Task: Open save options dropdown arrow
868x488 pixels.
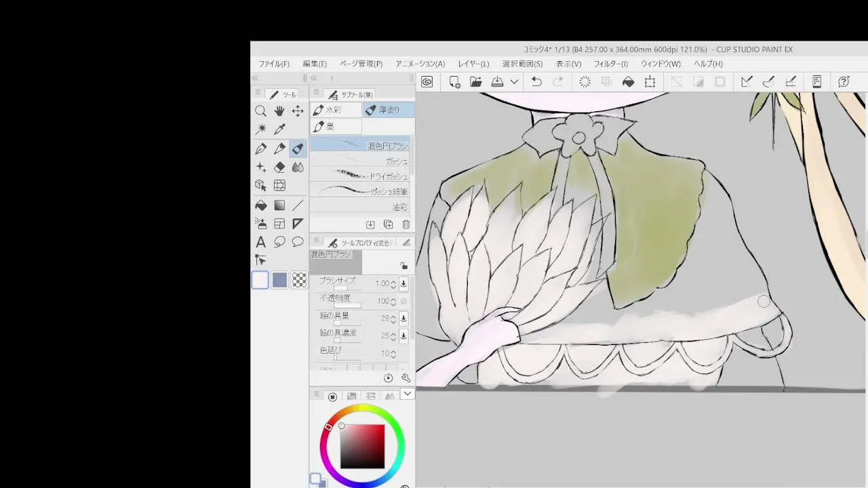Action: click(514, 82)
